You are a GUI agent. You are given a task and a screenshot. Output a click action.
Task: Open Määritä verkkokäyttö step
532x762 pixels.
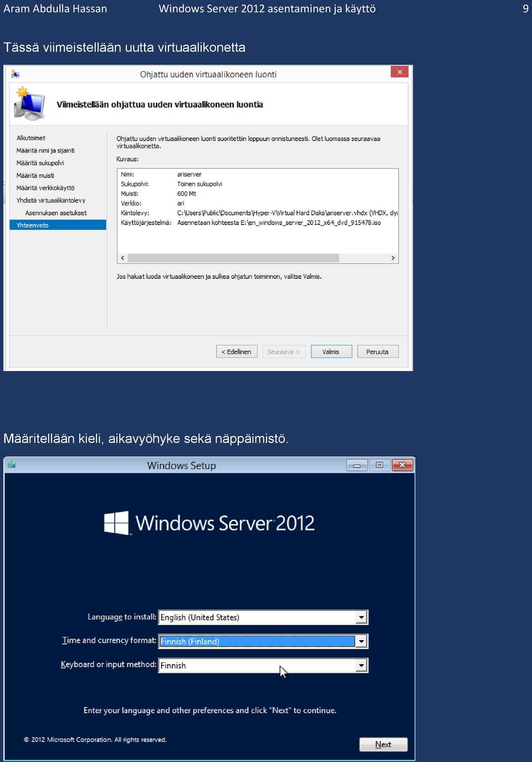(45, 188)
